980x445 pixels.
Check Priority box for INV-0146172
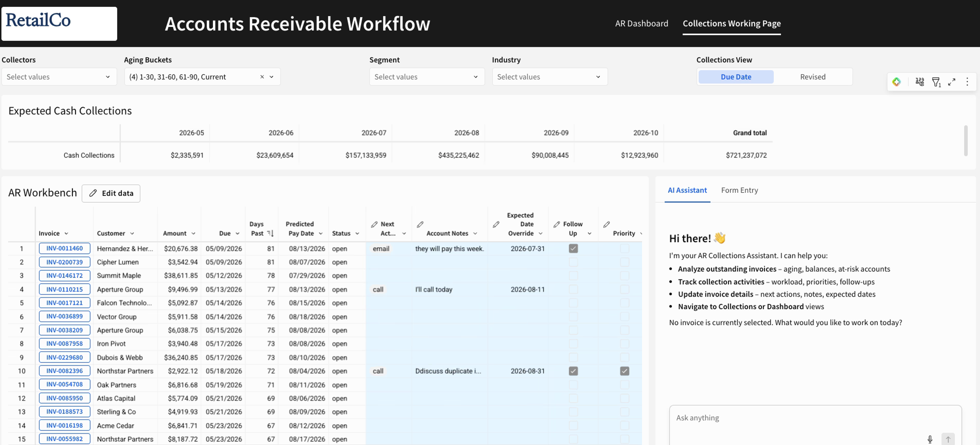(624, 275)
